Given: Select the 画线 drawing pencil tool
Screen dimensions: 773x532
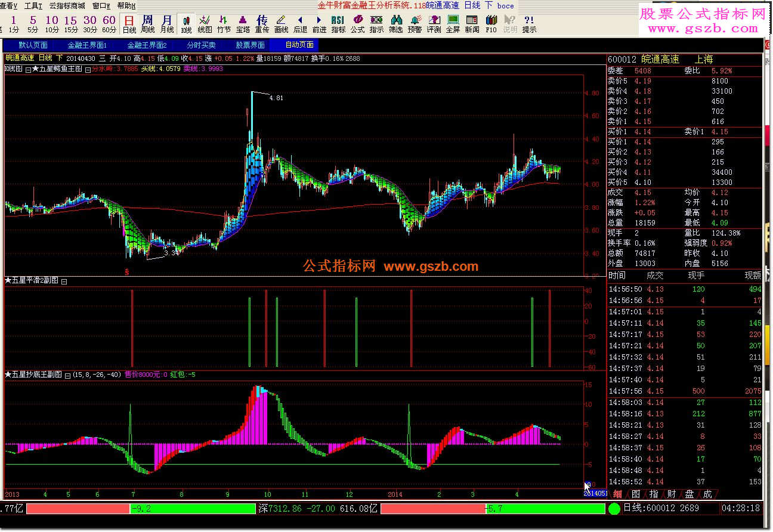Looking at the screenshot, I should pos(281,24).
